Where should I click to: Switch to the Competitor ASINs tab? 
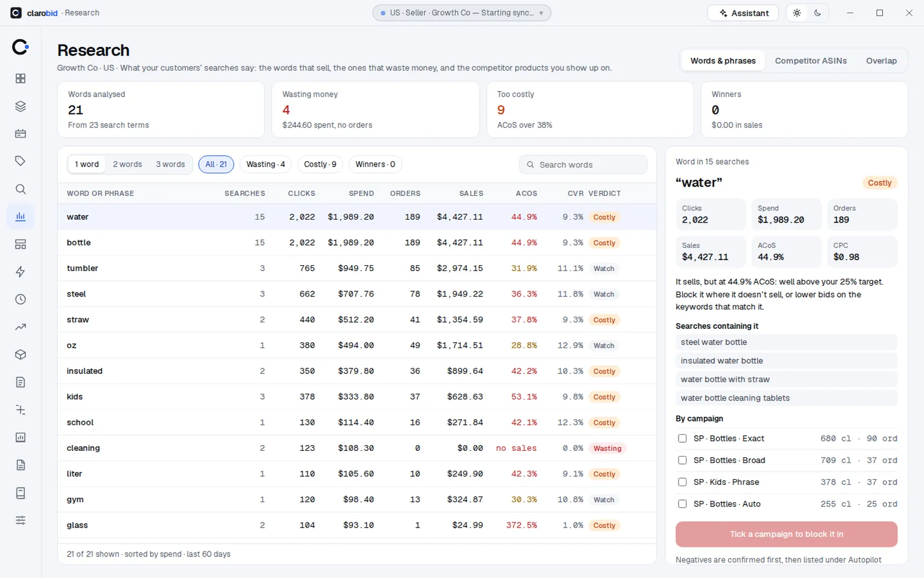(x=811, y=61)
